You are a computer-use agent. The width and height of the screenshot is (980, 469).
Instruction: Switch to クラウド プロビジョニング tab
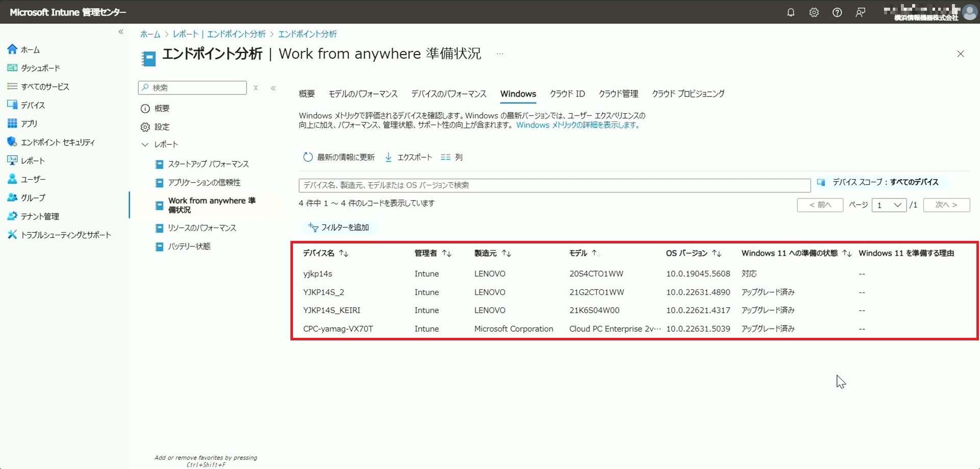[x=688, y=94]
